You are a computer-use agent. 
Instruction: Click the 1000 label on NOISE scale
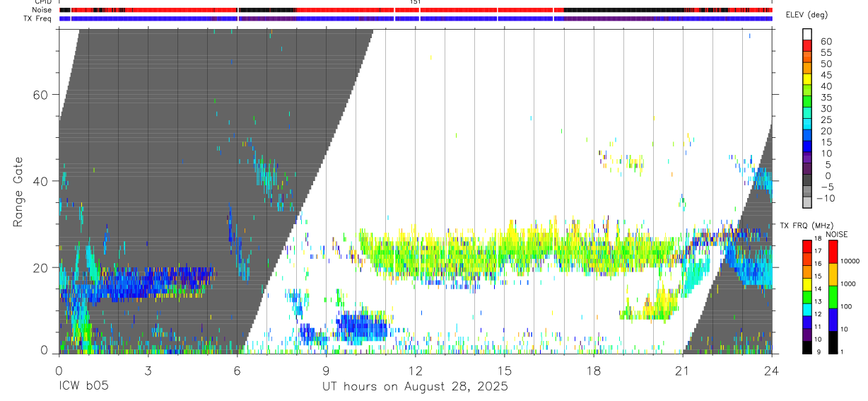click(849, 284)
